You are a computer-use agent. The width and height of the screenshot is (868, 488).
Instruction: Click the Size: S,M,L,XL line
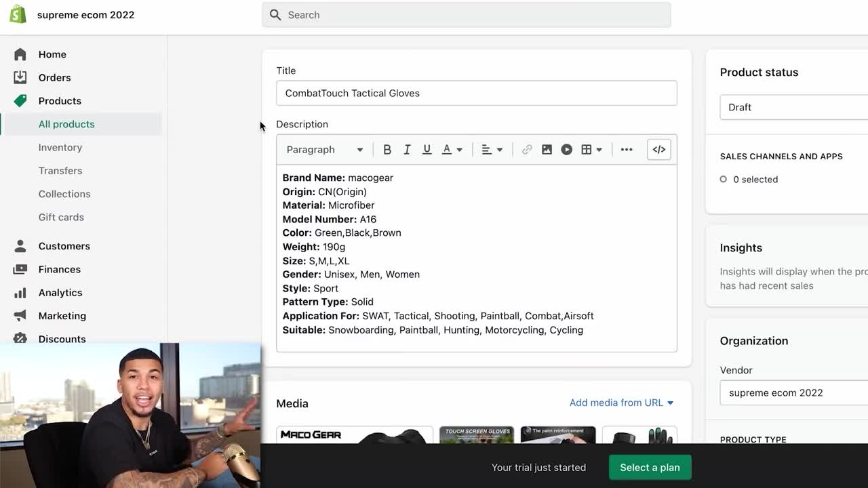(316, 261)
